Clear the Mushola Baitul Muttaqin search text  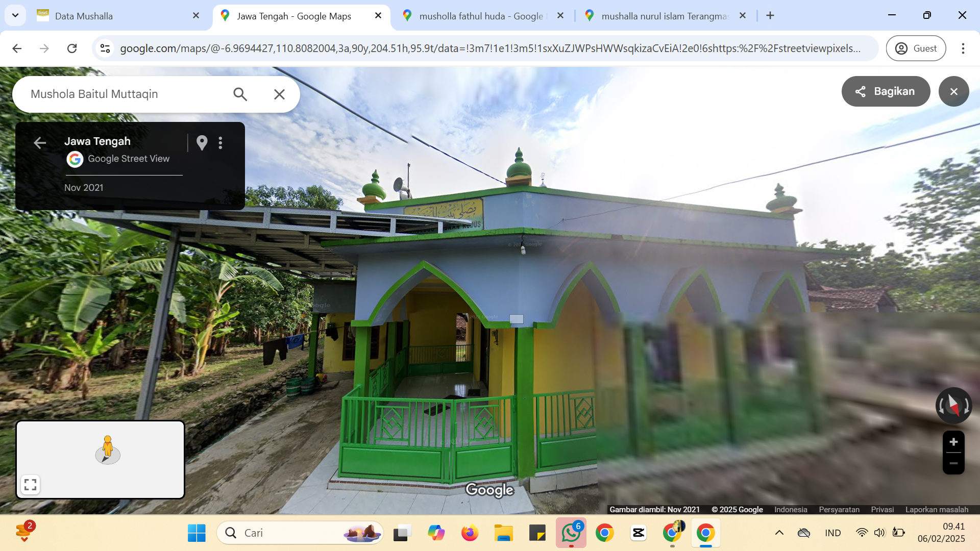tap(279, 94)
